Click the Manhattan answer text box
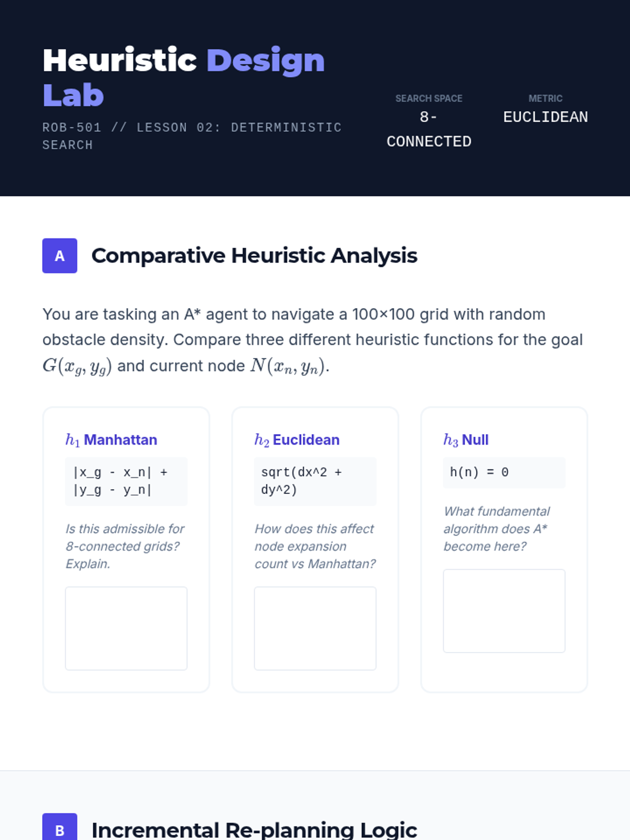This screenshot has width=630, height=840. point(126,628)
